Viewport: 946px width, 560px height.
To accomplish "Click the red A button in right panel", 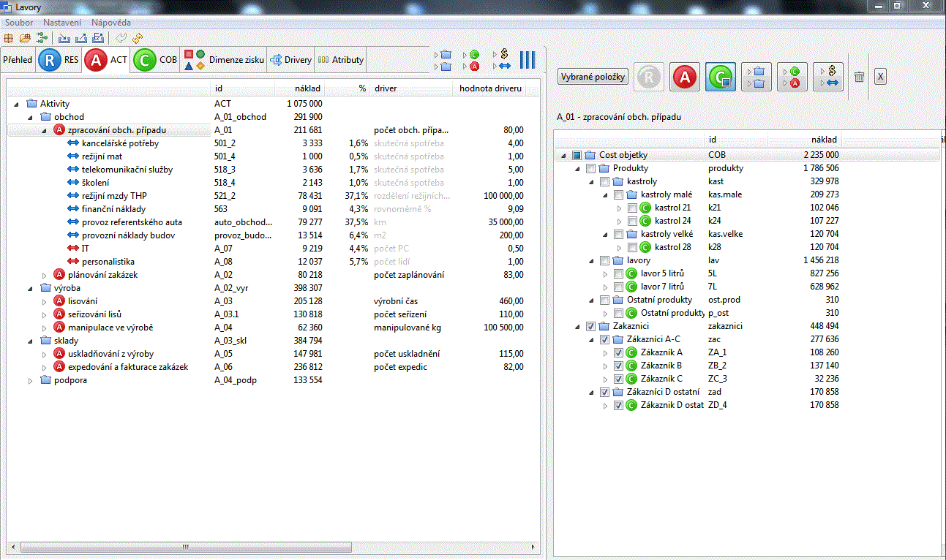I will [x=685, y=77].
